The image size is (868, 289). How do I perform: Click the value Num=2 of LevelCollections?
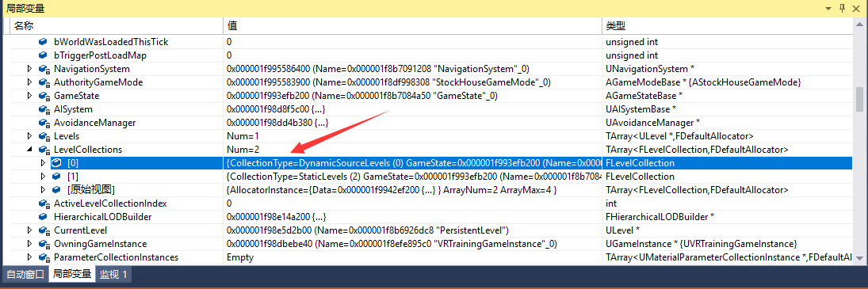click(243, 150)
